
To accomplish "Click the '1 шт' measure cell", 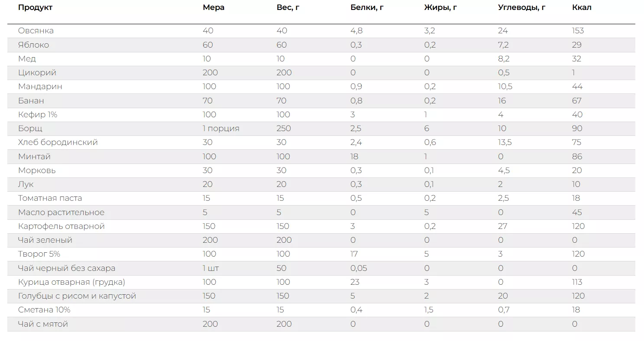I will [210, 268].
